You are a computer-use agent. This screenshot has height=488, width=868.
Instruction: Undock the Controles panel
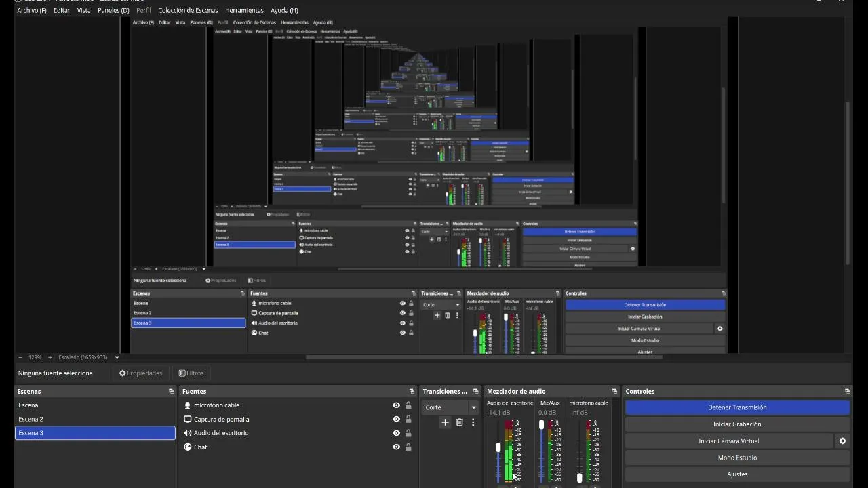(847, 391)
